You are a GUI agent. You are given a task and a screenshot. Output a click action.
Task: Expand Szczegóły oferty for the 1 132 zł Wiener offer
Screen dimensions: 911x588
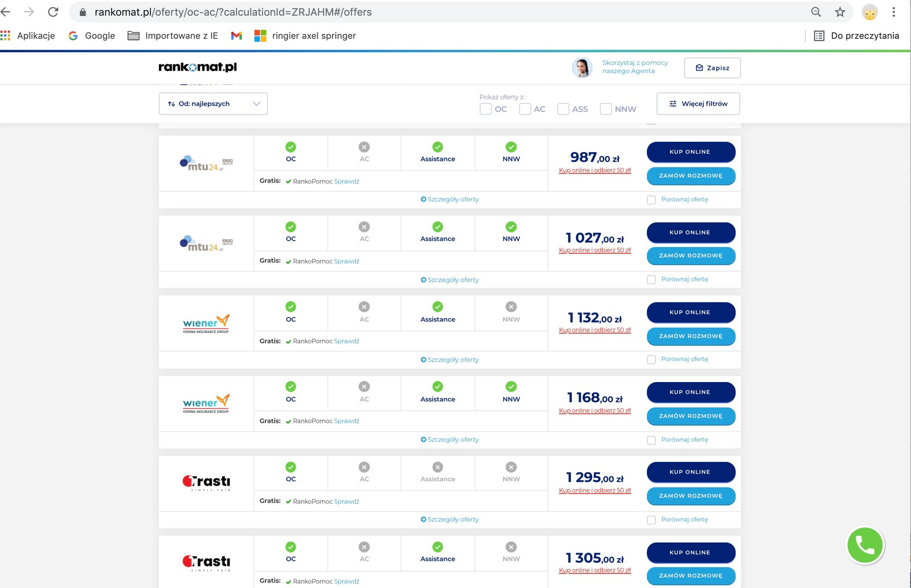click(x=450, y=359)
